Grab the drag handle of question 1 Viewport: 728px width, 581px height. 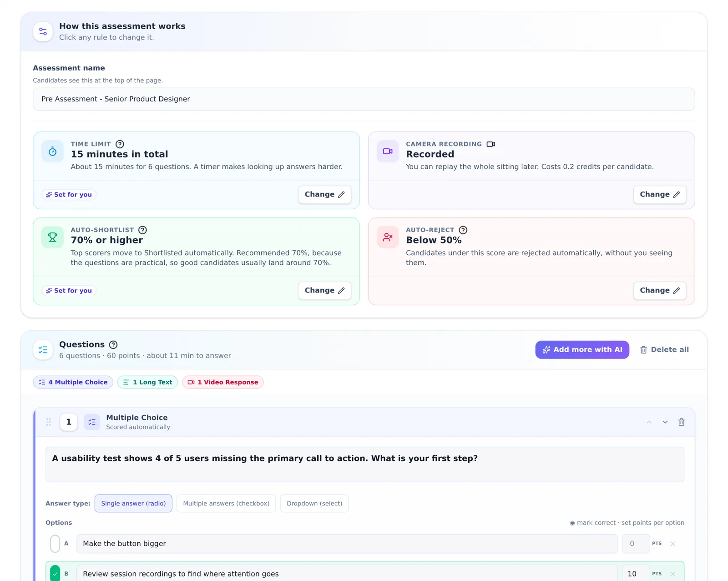click(48, 422)
